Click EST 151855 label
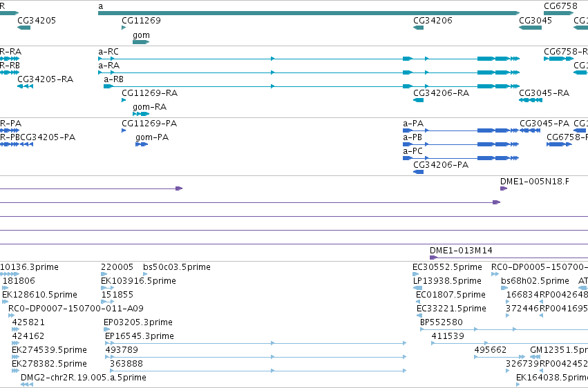The width and height of the screenshot is (588, 388). [117, 295]
